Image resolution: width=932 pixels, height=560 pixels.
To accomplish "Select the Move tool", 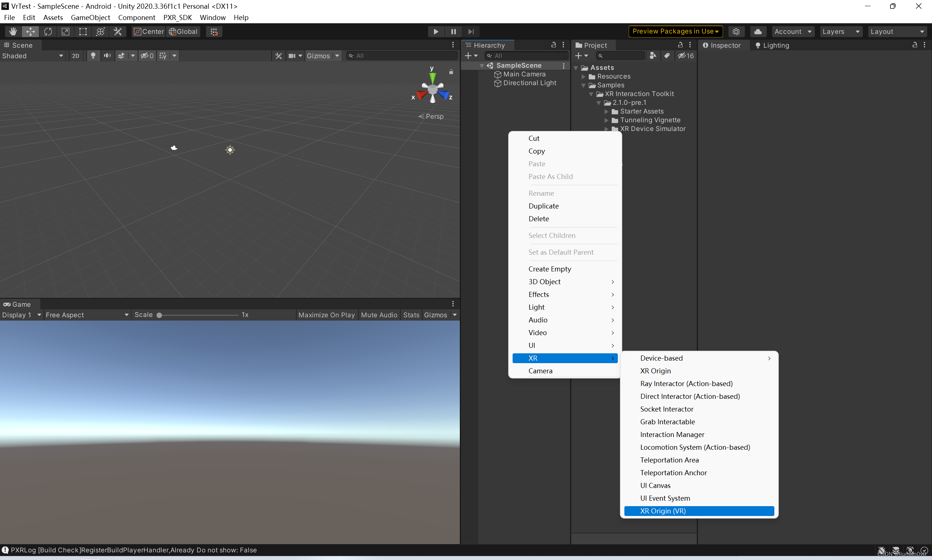I will pos(31,31).
